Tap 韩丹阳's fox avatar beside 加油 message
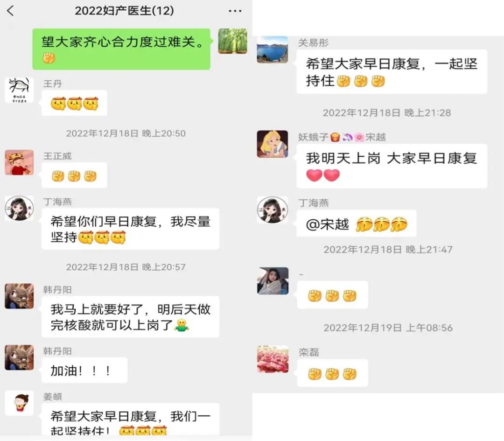This screenshot has width=504, height=441. [x=19, y=357]
